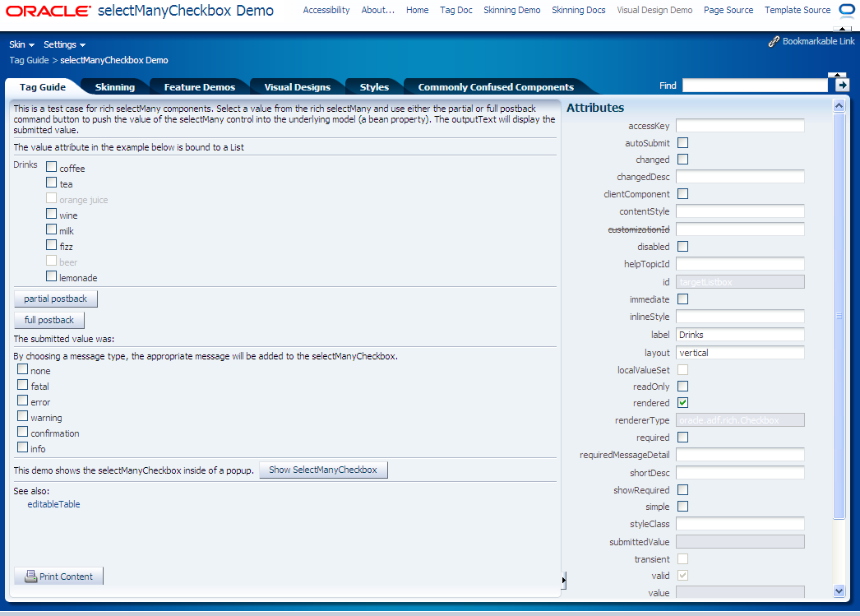Focus the Find search input field
Image resolution: width=860 pixels, height=616 pixels.
tap(756, 85)
